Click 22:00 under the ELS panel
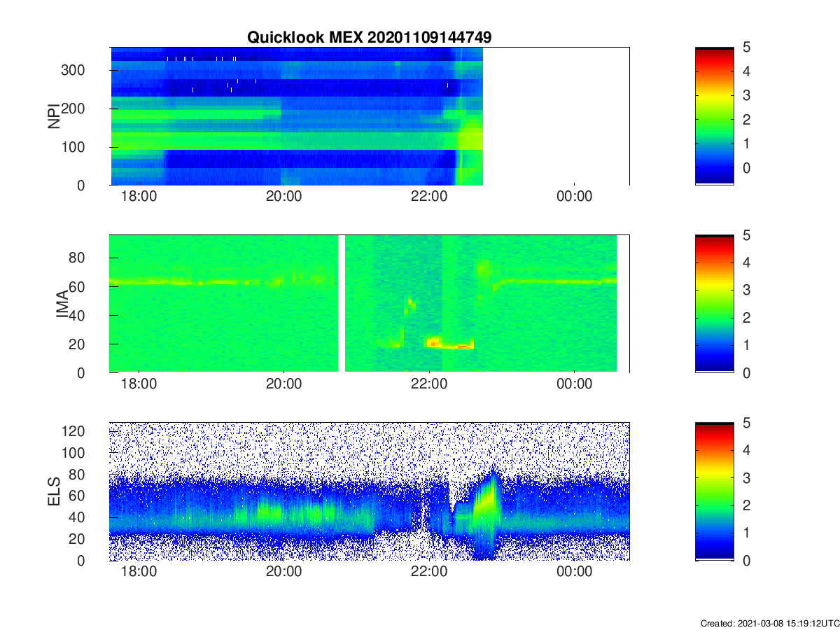The image size is (840, 630). click(x=428, y=572)
